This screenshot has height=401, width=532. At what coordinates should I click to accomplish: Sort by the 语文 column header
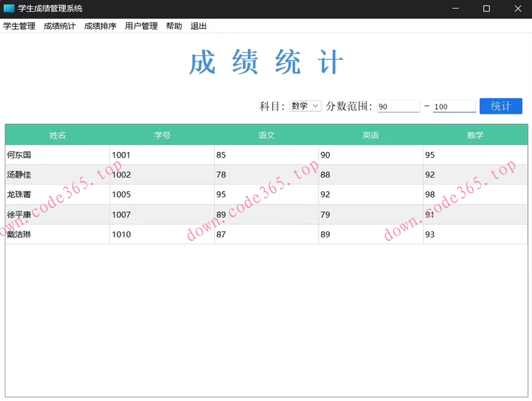(x=267, y=135)
